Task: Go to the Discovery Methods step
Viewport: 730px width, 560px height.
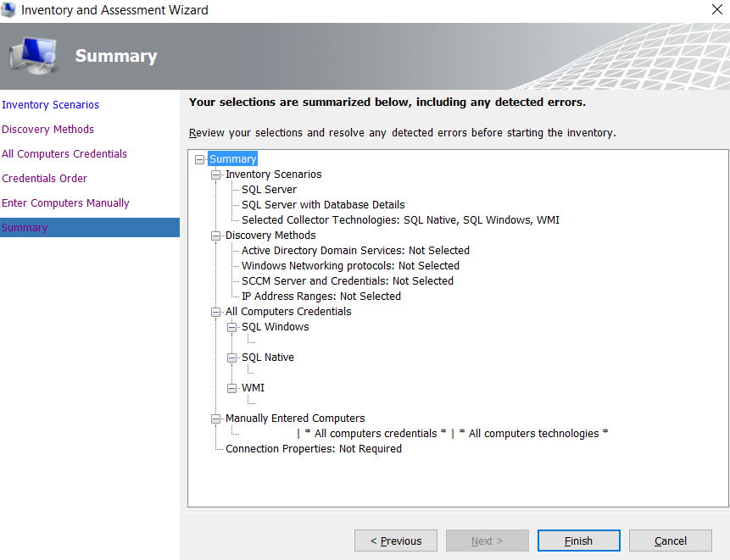Action: pyautogui.click(x=48, y=130)
